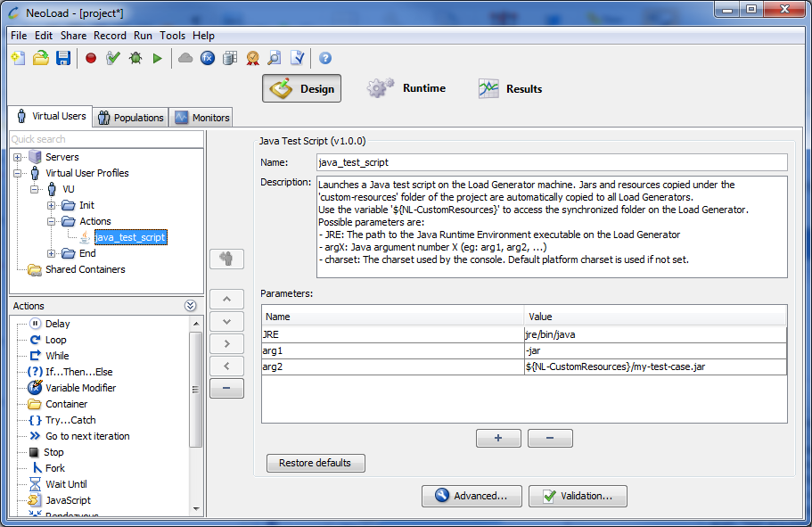Image resolution: width=812 pixels, height=527 pixels.
Task: Select the arg2 value cell my-test-case.jar
Action: pyautogui.click(x=655, y=366)
